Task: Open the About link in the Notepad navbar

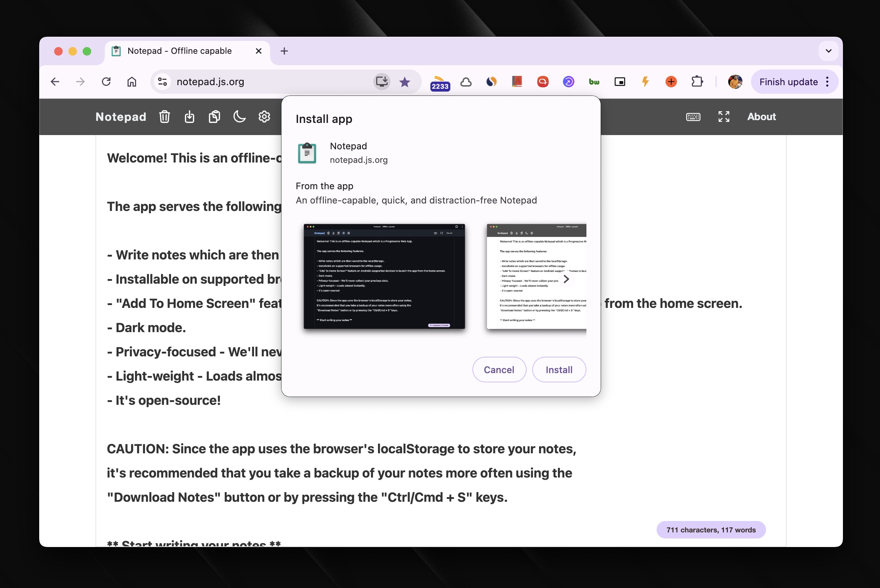Action: pos(761,117)
